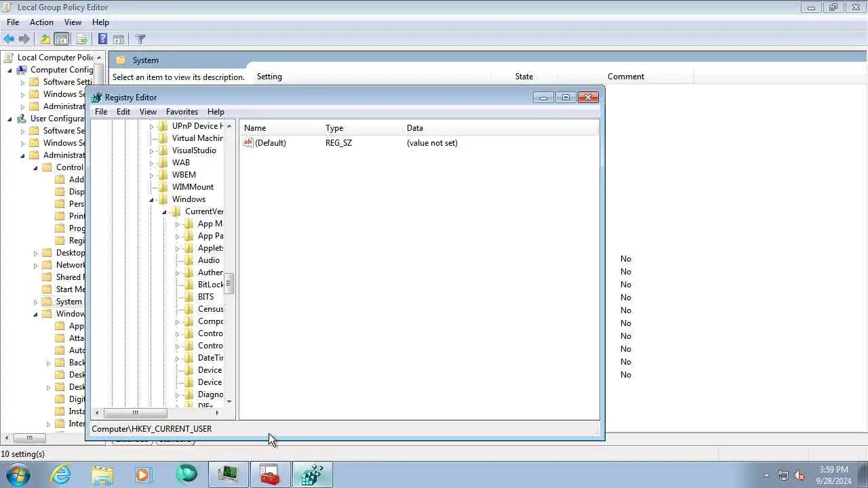Sort registry values by Name column
The image size is (868, 488).
click(x=281, y=128)
